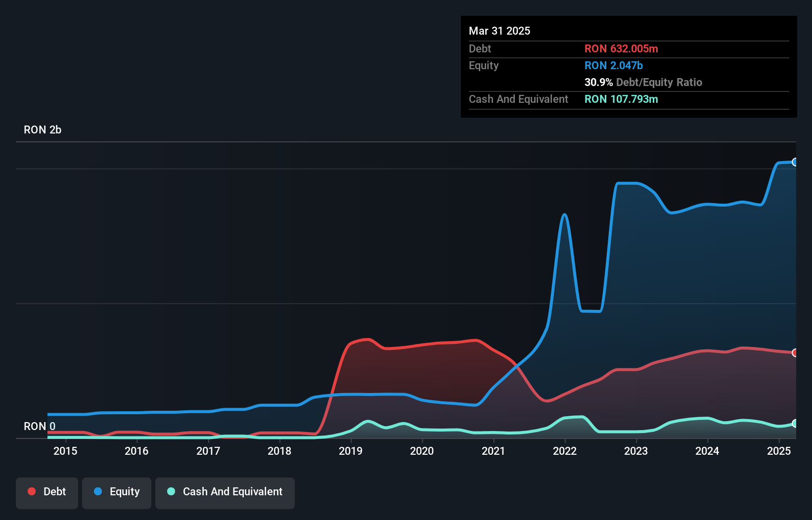Select the 2018 x-axis label
This screenshot has height=520, width=812.
[279, 451]
